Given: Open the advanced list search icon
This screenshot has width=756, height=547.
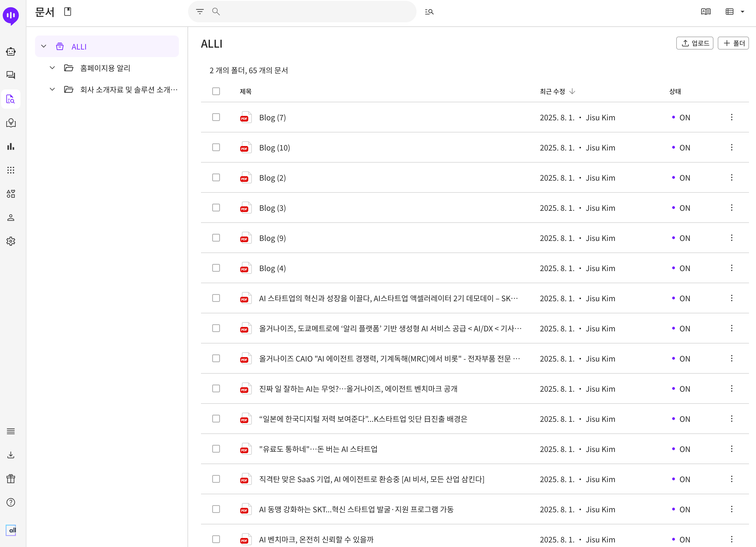Looking at the screenshot, I should [429, 12].
